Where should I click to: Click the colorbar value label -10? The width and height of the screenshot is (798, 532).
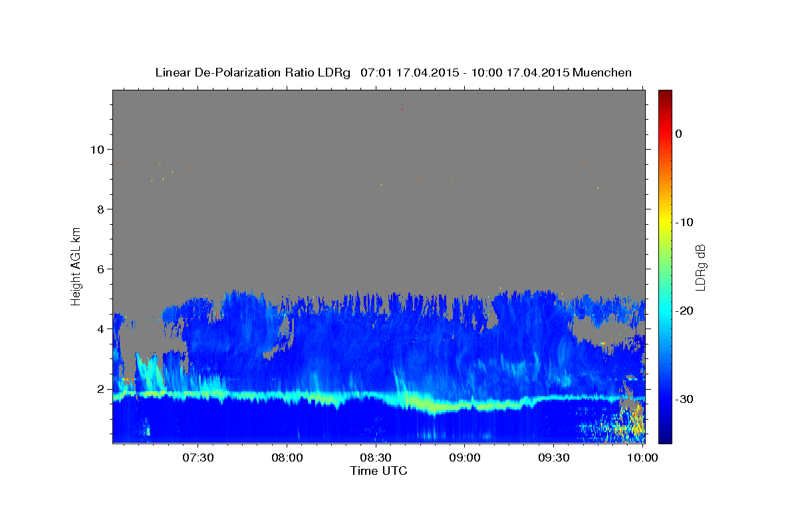684,222
